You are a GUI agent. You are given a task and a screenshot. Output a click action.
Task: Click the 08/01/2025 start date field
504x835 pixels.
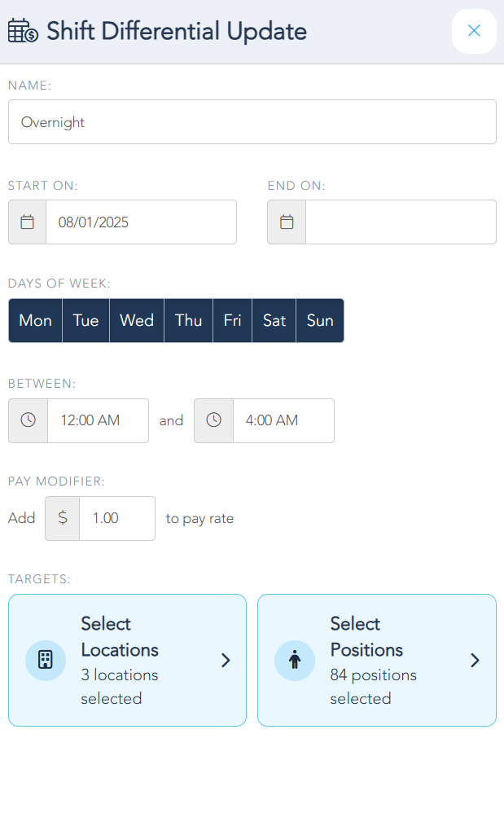pos(140,222)
